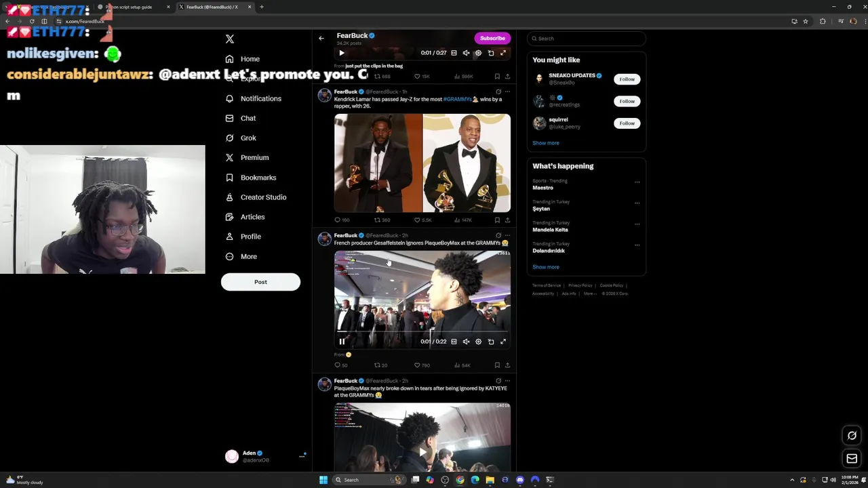Repost the post with 688 reposts
Image resolution: width=868 pixels, height=488 pixels.
[x=382, y=77]
